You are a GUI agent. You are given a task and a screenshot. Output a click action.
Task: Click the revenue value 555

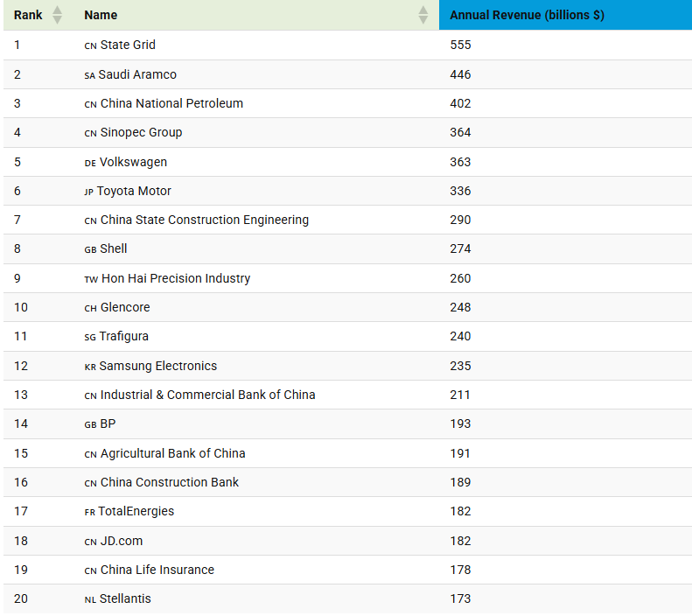tap(460, 45)
